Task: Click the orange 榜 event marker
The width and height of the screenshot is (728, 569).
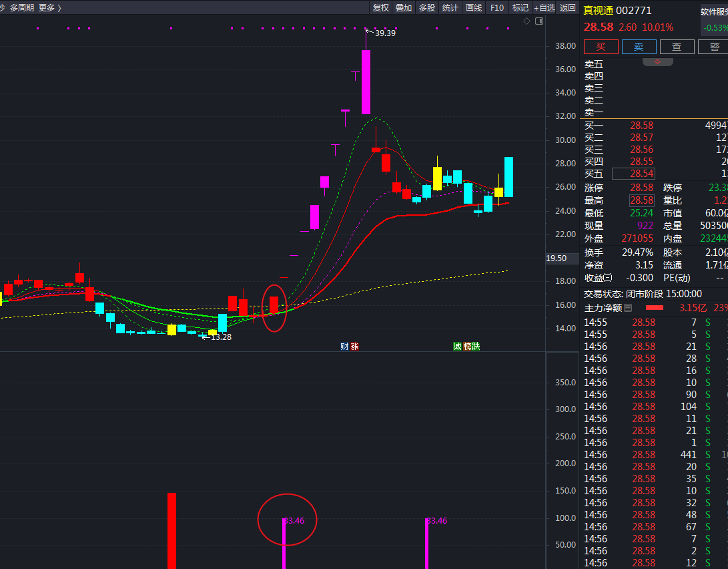Action: coord(467,346)
